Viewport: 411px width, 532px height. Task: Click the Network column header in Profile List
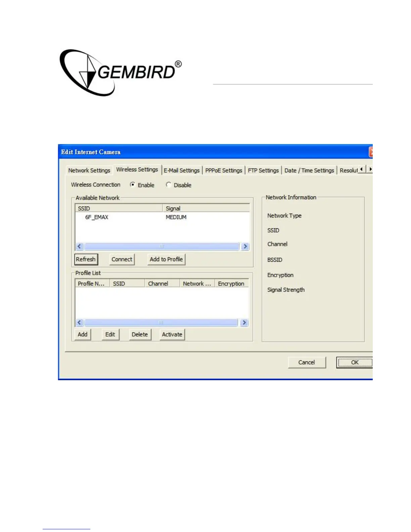click(197, 283)
